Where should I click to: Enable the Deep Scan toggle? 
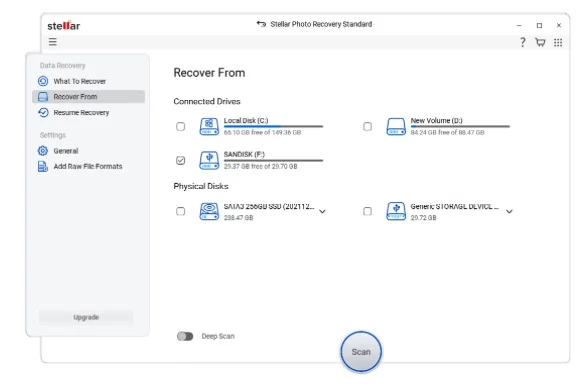tap(185, 336)
